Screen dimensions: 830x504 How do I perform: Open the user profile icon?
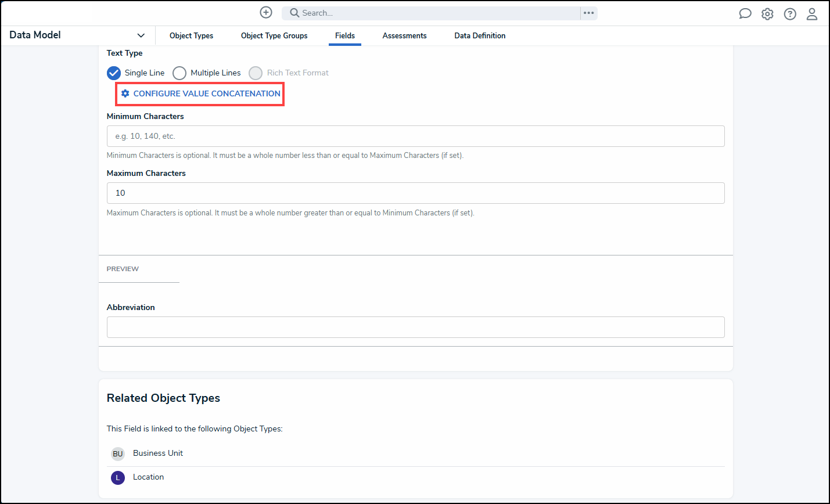[x=812, y=14]
